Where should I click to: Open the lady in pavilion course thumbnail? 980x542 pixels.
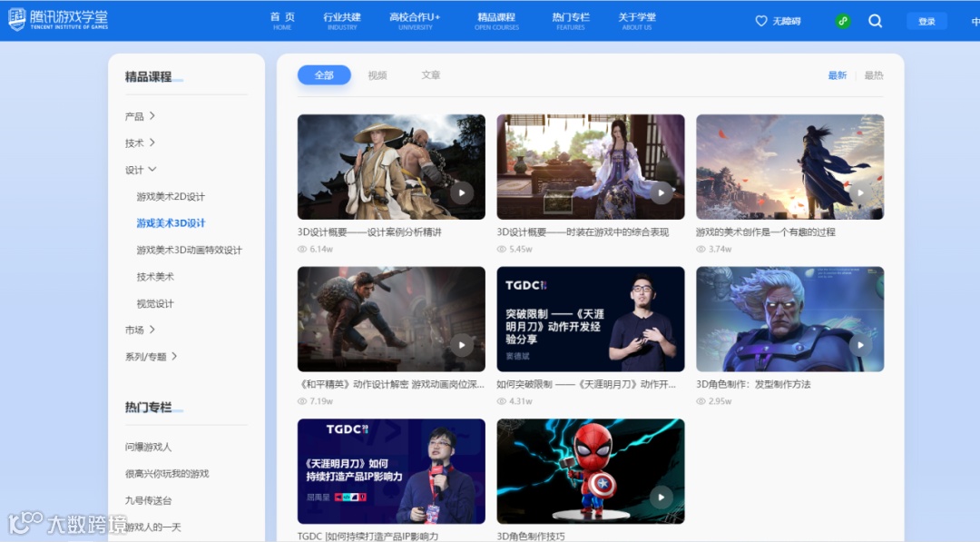pyautogui.click(x=591, y=166)
